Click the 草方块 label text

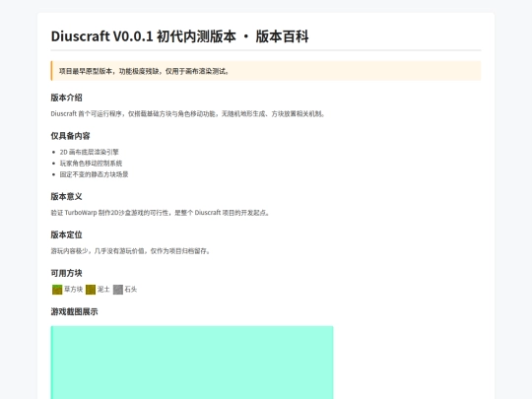click(x=73, y=290)
